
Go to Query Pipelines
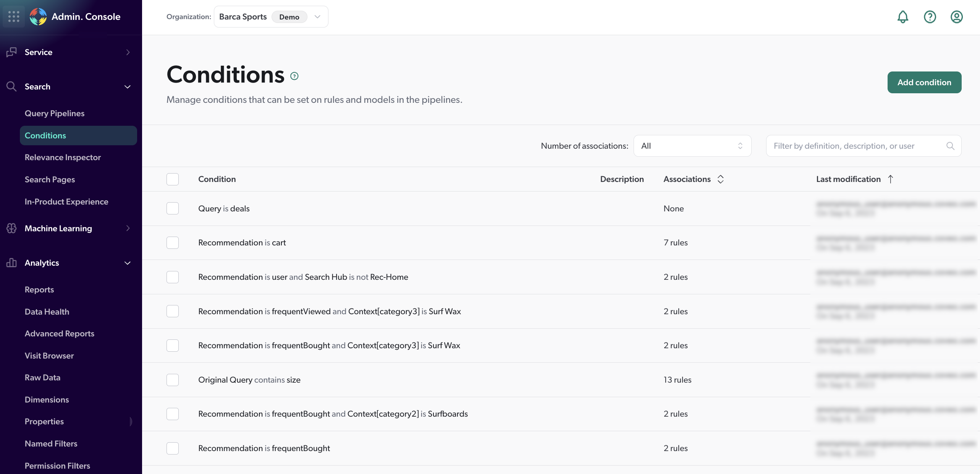(x=54, y=113)
